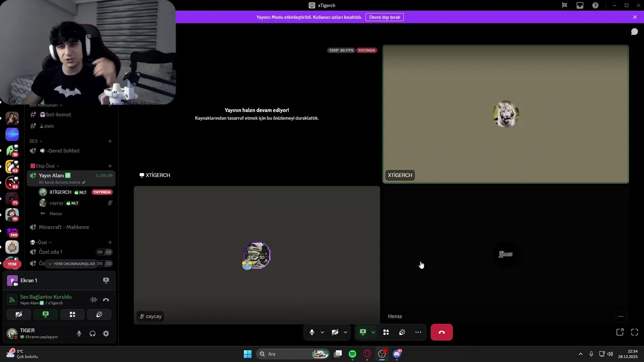644x362 pixels.
Task: Open the inbox icon in the title bar
Action: click(580, 6)
